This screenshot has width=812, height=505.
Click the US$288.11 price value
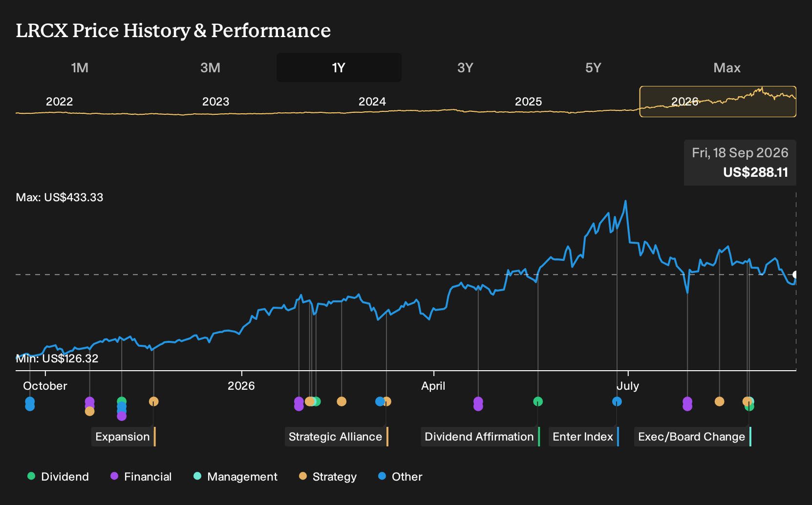(x=755, y=172)
